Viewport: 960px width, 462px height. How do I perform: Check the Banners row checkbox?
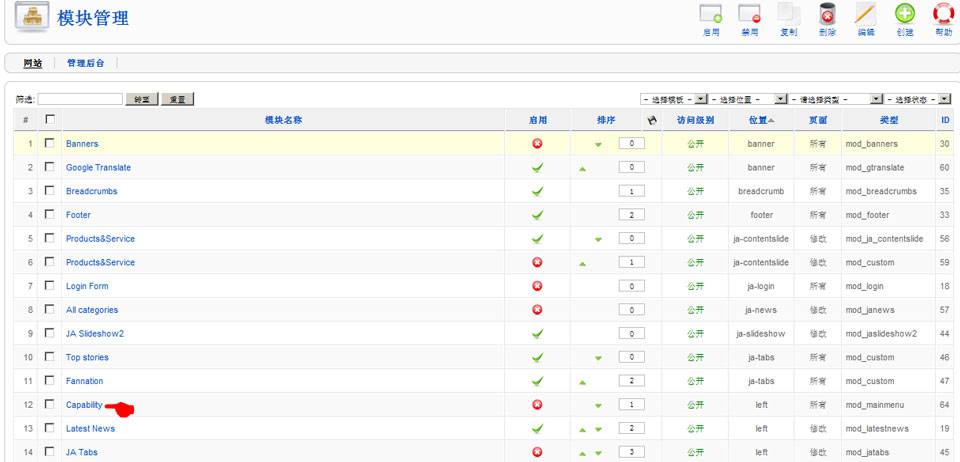click(50, 143)
